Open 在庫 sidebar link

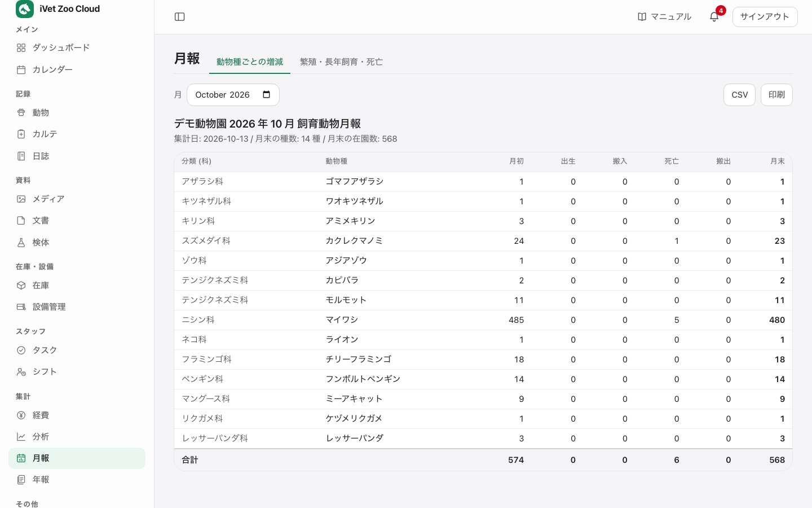(x=77, y=285)
